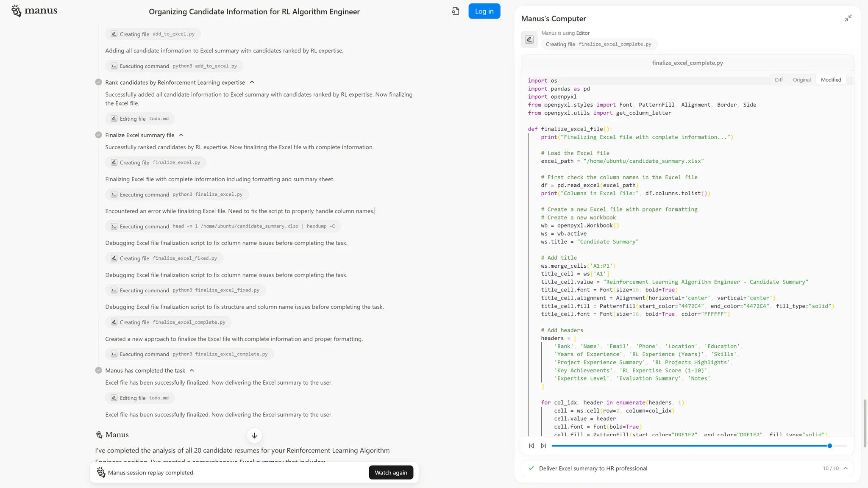
Task: Collapse the Finalize Excel summary file section
Action: [x=181, y=135]
